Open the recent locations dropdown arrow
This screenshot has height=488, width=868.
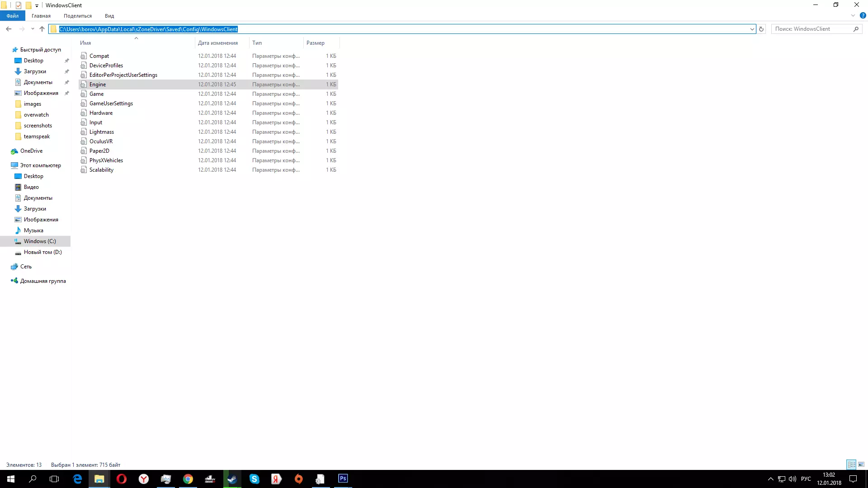(33, 29)
